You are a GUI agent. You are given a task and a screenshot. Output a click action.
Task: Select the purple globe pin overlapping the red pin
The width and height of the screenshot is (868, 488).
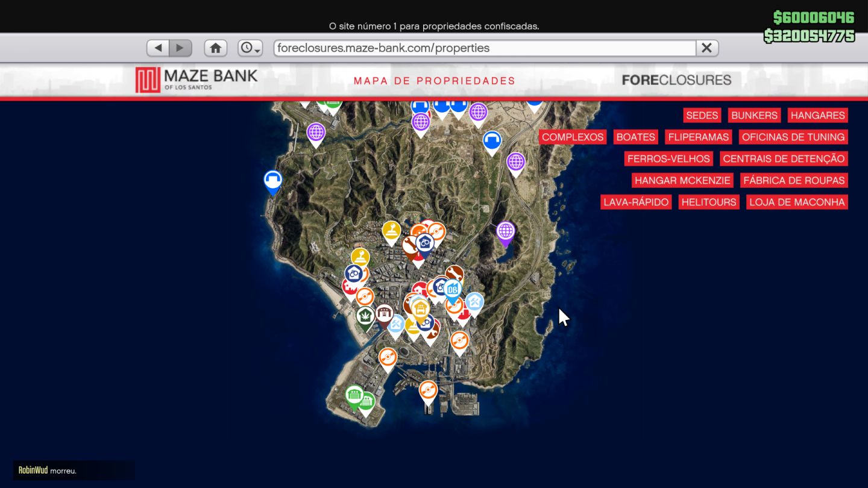pyautogui.click(x=421, y=122)
